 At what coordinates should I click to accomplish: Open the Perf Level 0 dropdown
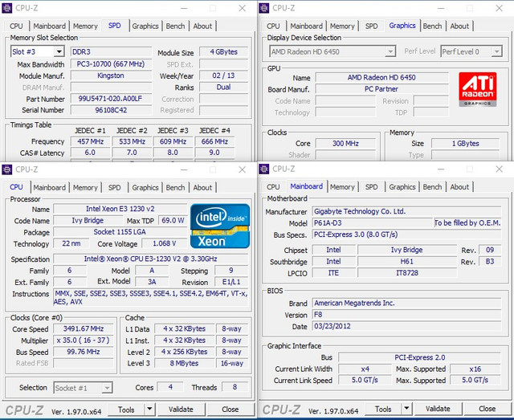tap(496, 51)
